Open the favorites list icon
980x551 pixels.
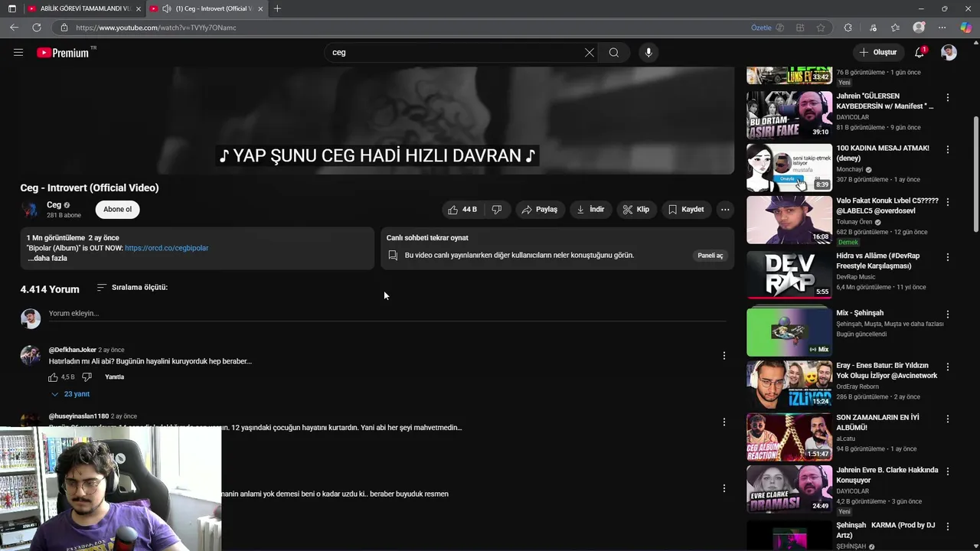click(x=895, y=28)
